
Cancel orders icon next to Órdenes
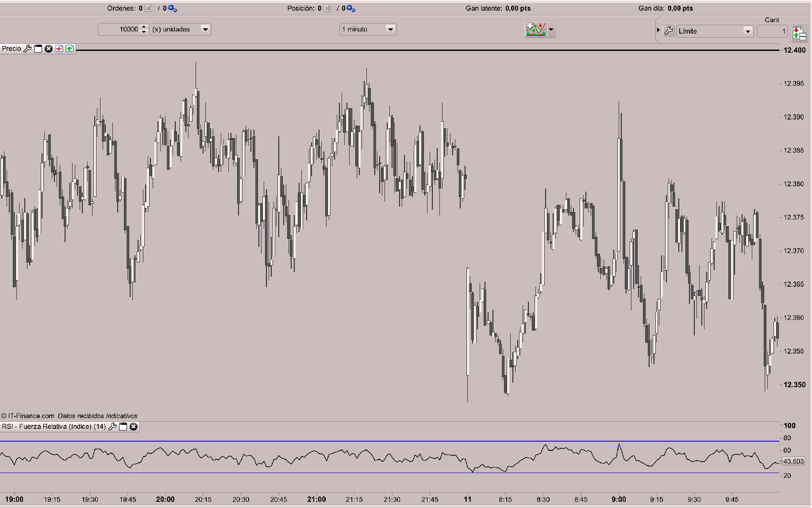148,8
